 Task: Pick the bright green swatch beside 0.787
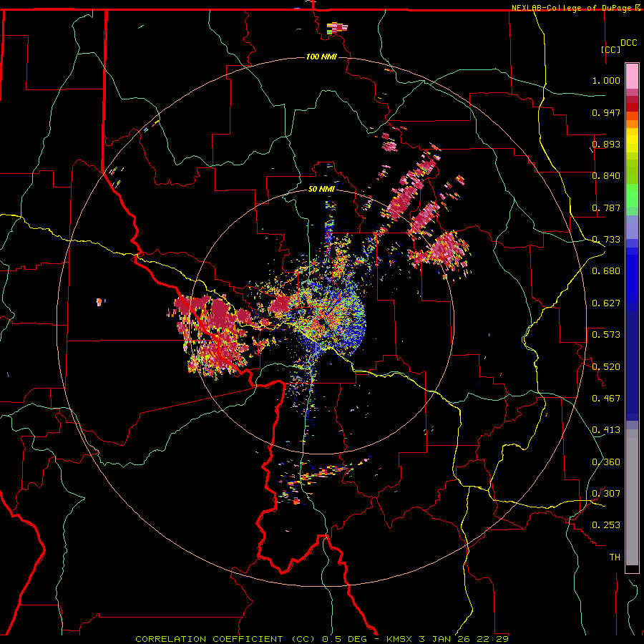coord(632,199)
